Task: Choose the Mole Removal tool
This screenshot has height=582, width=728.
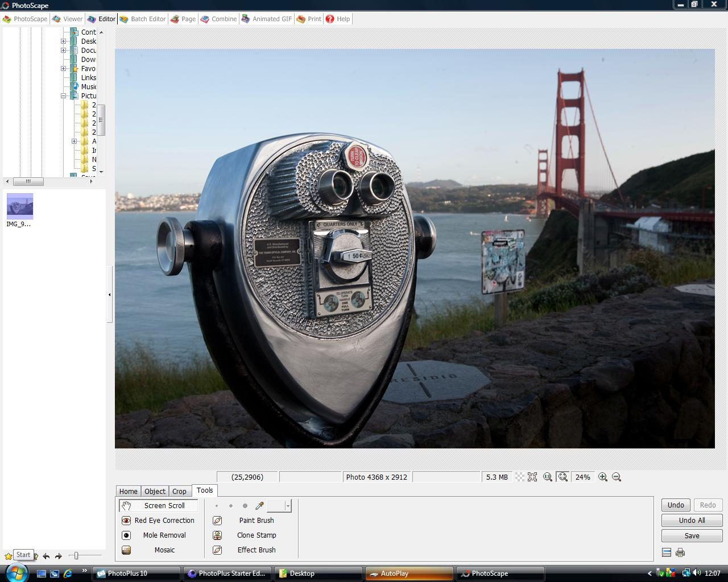Action: tap(159, 535)
